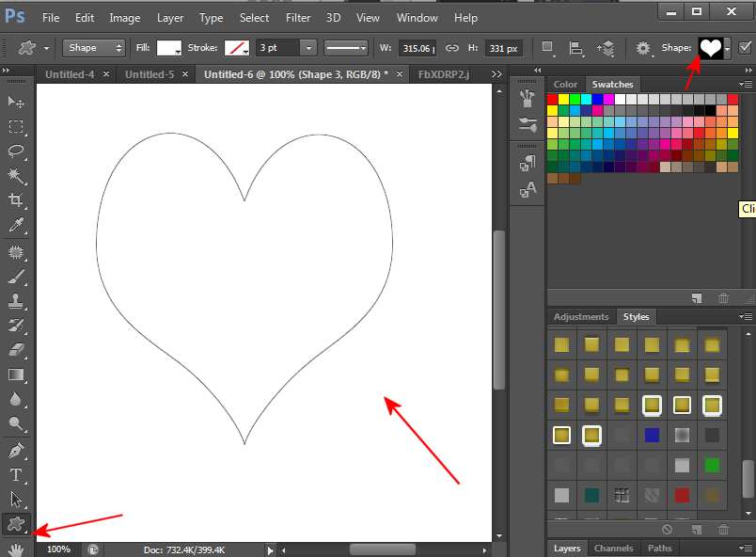
Task: Open the Adjustments panel tab
Action: pyautogui.click(x=581, y=317)
